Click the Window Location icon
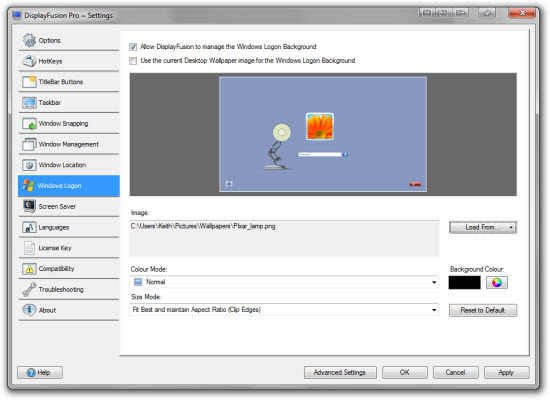 point(29,165)
